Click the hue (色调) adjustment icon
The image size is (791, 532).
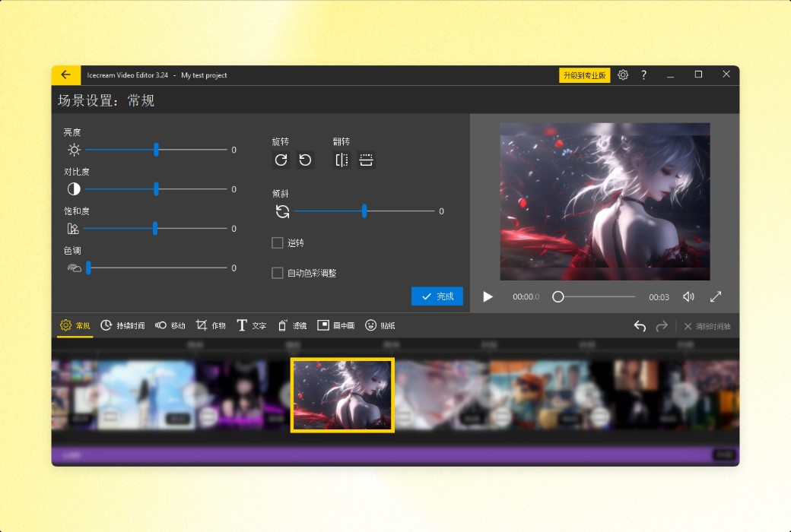(73, 268)
